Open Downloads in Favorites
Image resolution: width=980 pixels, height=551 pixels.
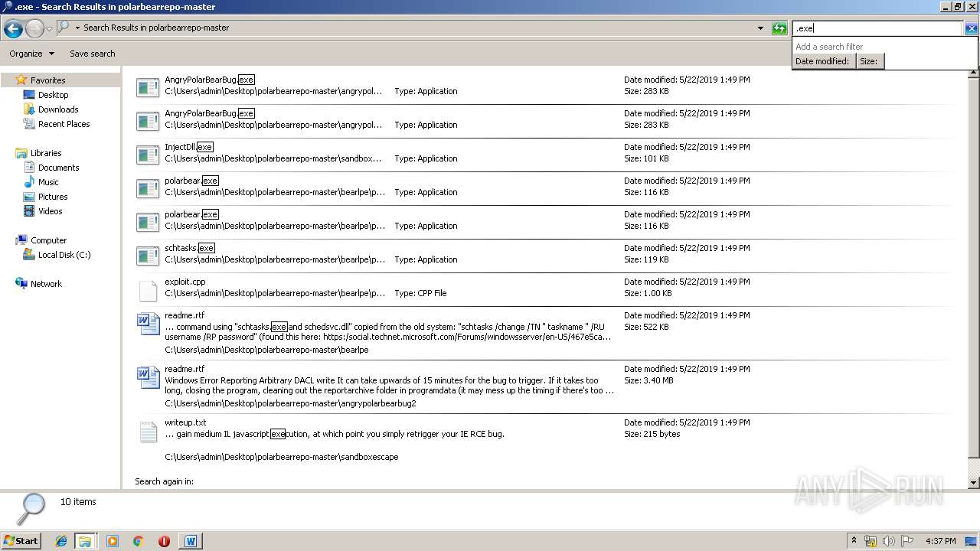(58, 109)
